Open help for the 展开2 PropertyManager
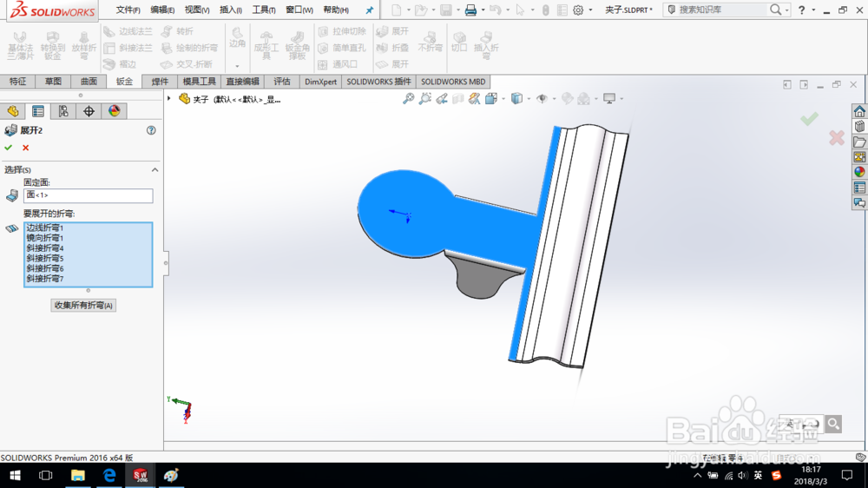868x488 pixels. click(151, 130)
